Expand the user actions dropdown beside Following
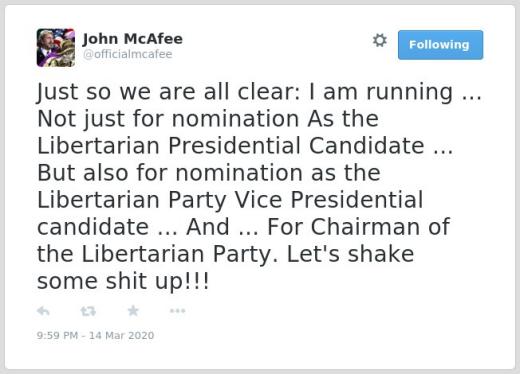 click(380, 41)
